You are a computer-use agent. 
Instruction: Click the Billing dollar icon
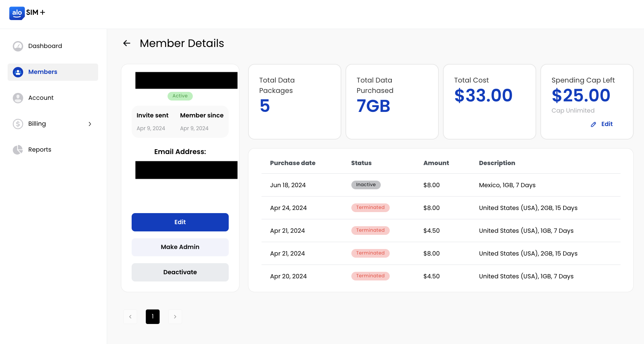18,124
